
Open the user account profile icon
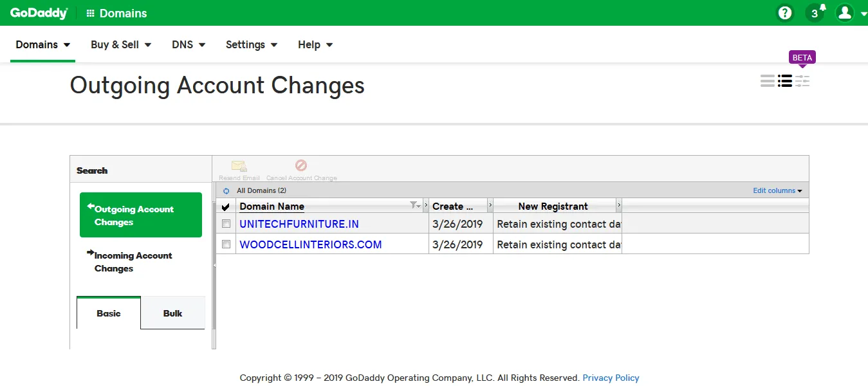(844, 12)
